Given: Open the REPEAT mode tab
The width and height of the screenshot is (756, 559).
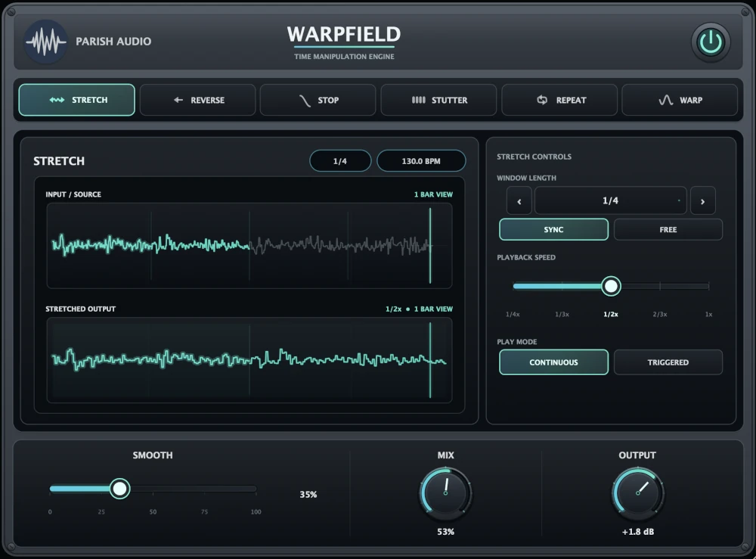Looking at the screenshot, I should pos(559,100).
